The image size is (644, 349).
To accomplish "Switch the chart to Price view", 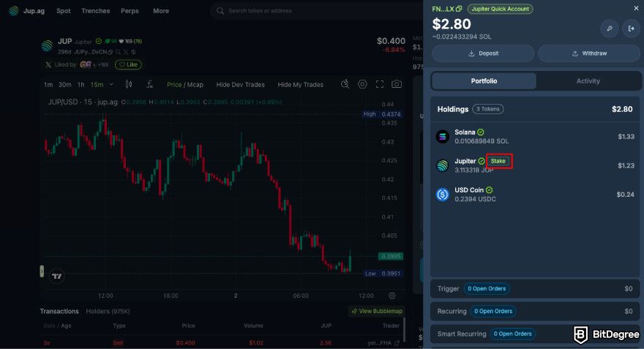I will point(174,85).
